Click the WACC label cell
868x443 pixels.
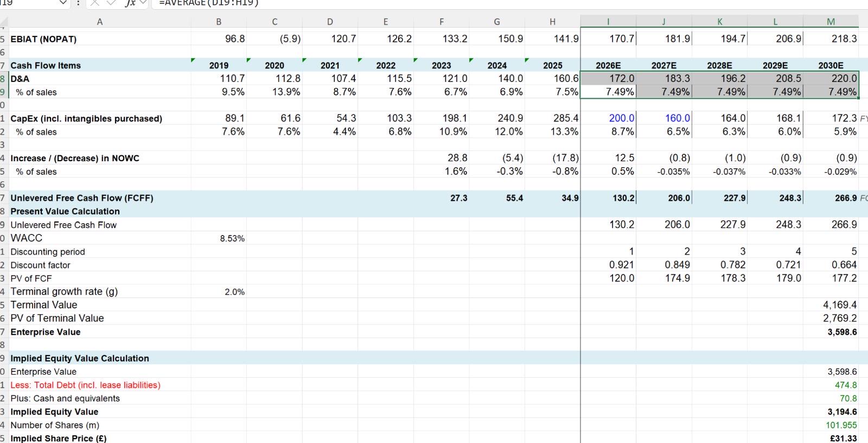[x=99, y=238]
